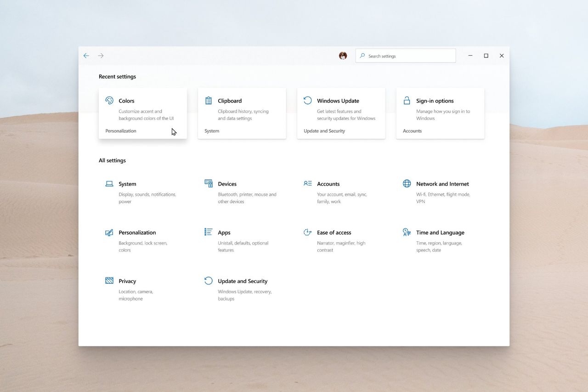This screenshot has width=588, height=392.
Task: Click 'Bluetooth, printer, mouse' description text
Action: [x=247, y=198]
